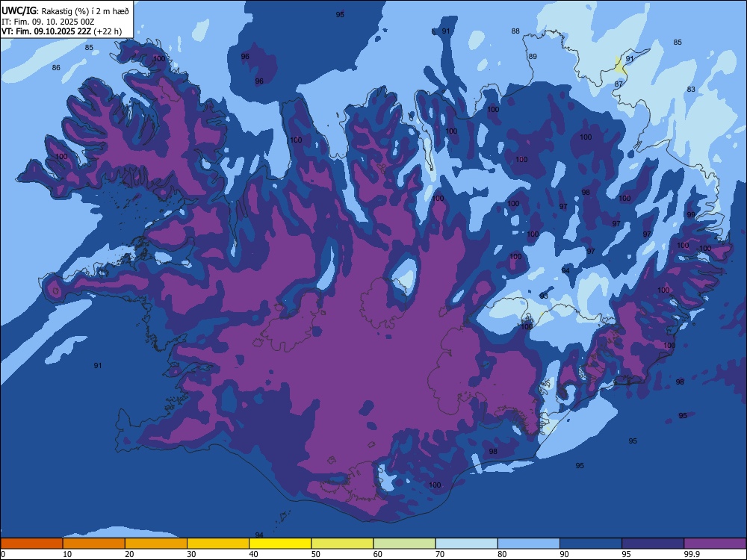The height and width of the screenshot is (560, 747).
Task: Click the map value '87' in the northeast
Action: 619,84
